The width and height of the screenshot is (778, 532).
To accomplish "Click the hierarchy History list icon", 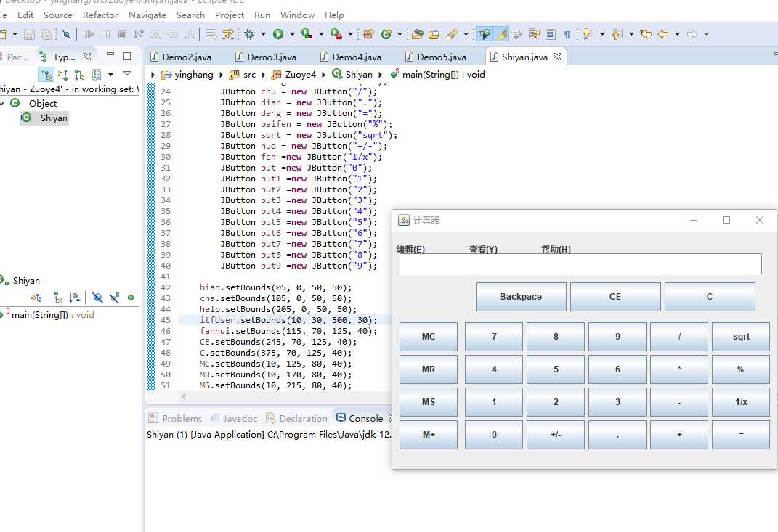I will 97,75.
